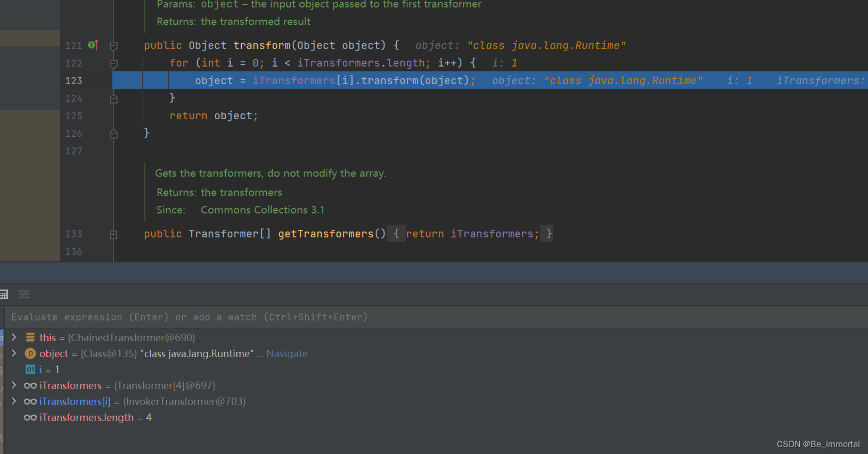The image size is (868, 454).
Task: Click the 'return object;' statement on line 125
Action: (214, 116)
